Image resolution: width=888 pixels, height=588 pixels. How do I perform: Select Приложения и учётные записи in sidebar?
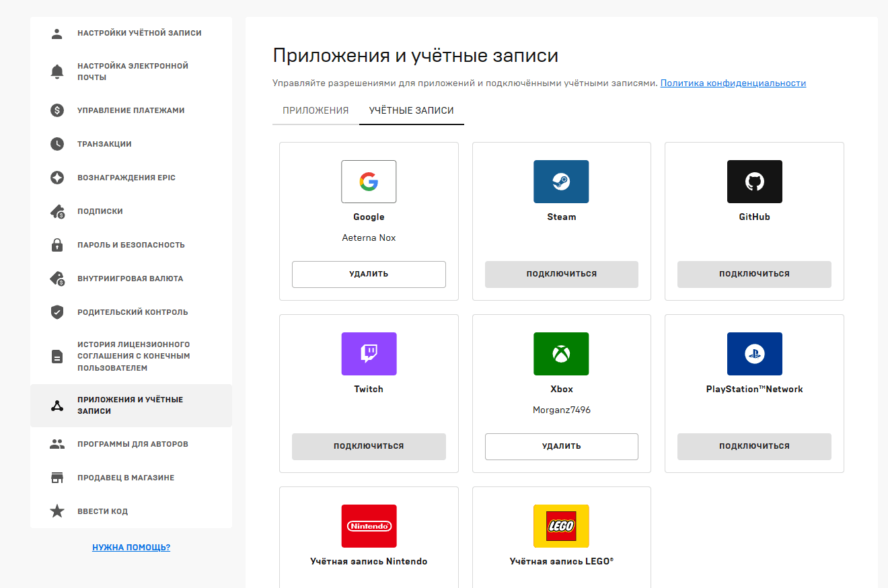click(x=131, y=406)
